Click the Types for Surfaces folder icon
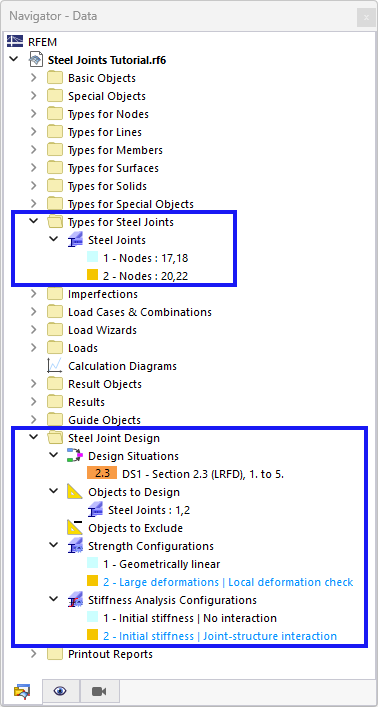Screen dimensions: 378x707 [x=55, y=168]
